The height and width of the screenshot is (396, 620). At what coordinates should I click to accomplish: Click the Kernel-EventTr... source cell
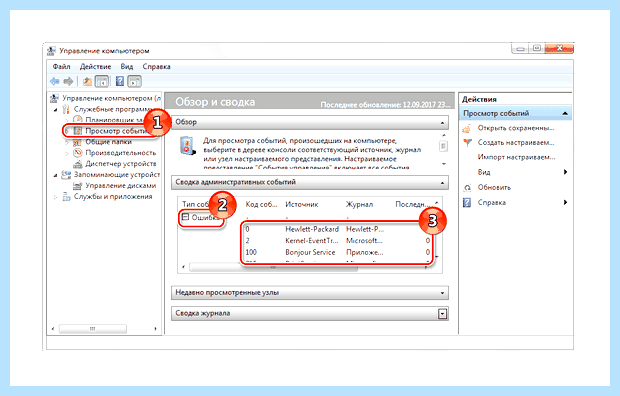[x=312, y=241]
